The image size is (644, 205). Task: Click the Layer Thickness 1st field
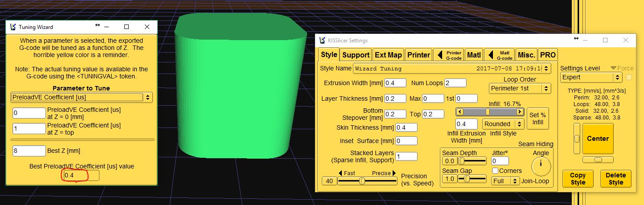click(466, 98)
